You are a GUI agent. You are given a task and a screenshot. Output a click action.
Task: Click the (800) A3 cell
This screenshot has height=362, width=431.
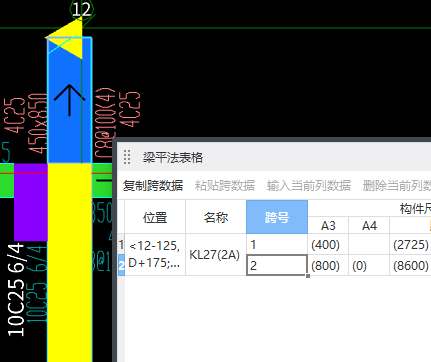[x=328, y=265]
